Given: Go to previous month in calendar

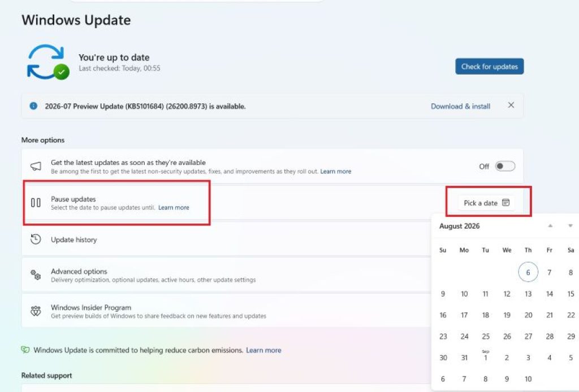Looking at the screenshot, I should (x=550, y=226).
